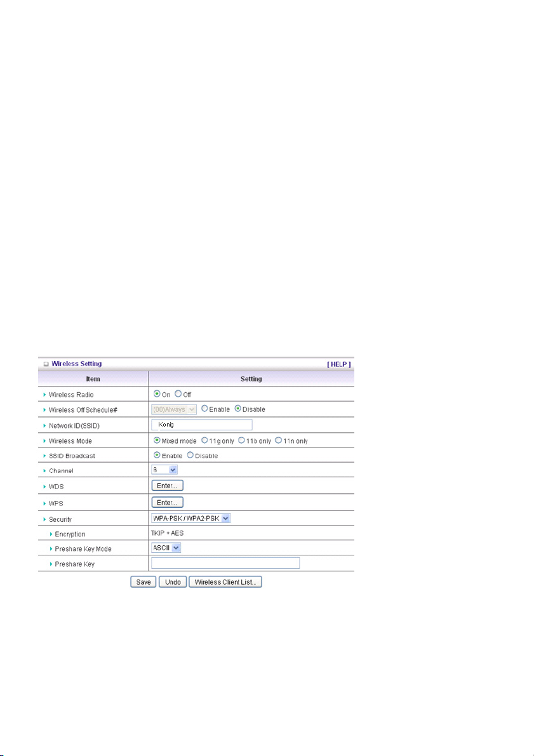Turn Wireless Radio Off
The height and width of the screenshot is (756, 534).
pyautogui.click(x=178, y=394)
